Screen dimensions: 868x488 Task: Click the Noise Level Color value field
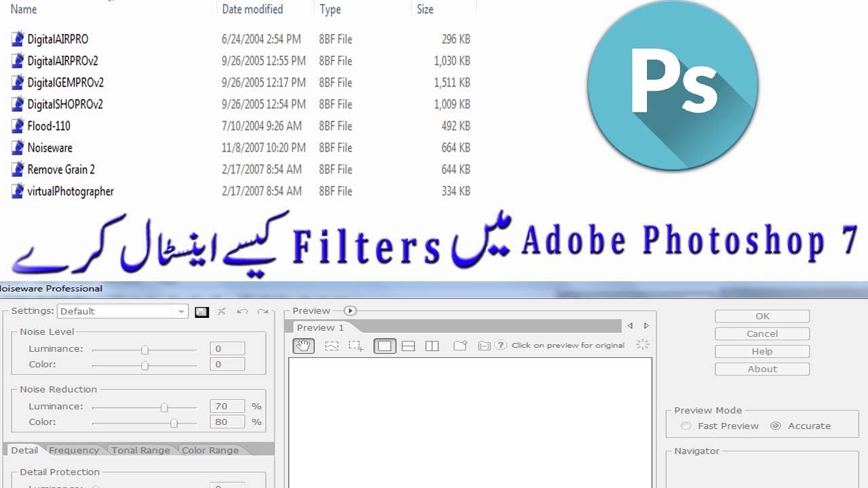click(x=226, y=365)
